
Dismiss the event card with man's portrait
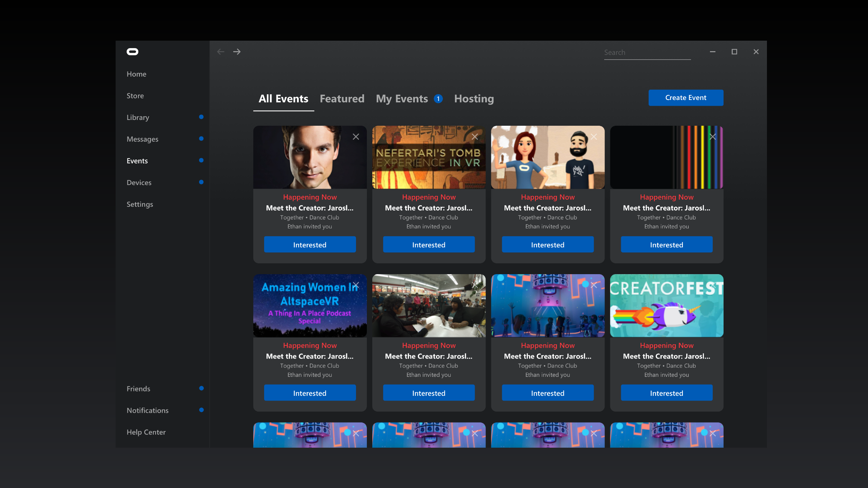tap(356, 137)
